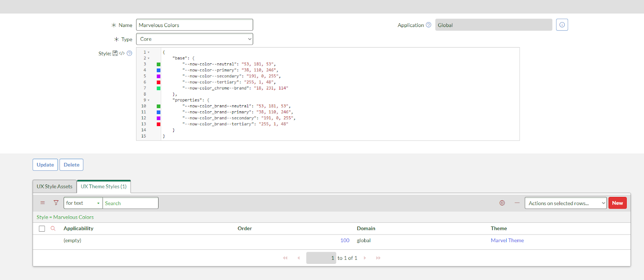This screenshot has height=280, width=644.
Task: Switch to the UX Style Assets tab
Action: tap(54, 187)
